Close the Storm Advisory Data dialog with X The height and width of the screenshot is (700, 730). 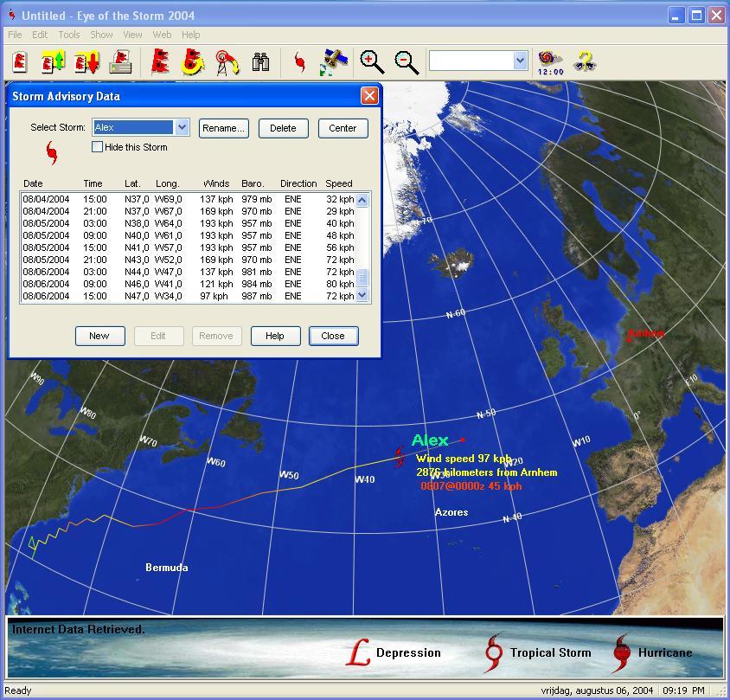pyautogui.click(x=369, y=95)
